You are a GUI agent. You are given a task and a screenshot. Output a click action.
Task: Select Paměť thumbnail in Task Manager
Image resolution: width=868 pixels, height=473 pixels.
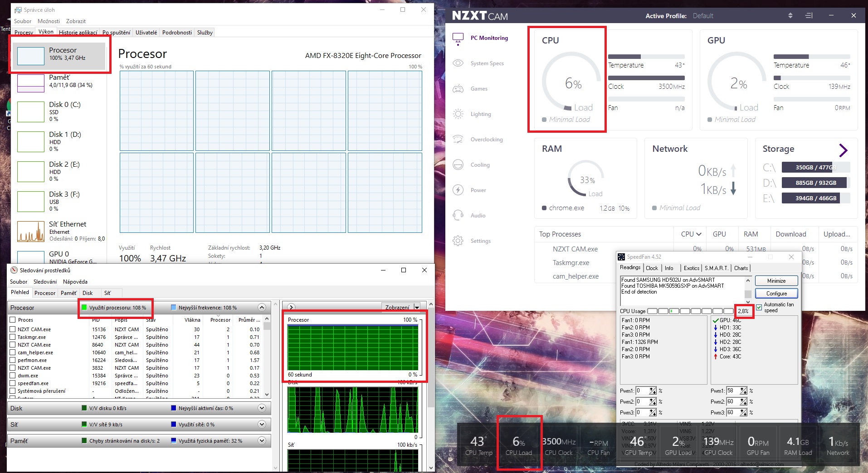(31, 83)
